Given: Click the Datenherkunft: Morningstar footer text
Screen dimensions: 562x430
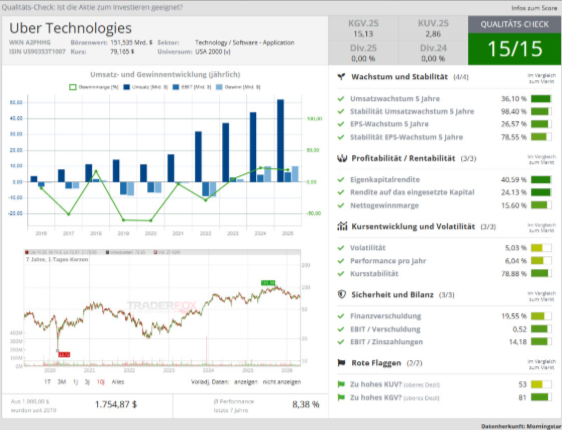Looking at the screenshot, I should pos(521,426).
